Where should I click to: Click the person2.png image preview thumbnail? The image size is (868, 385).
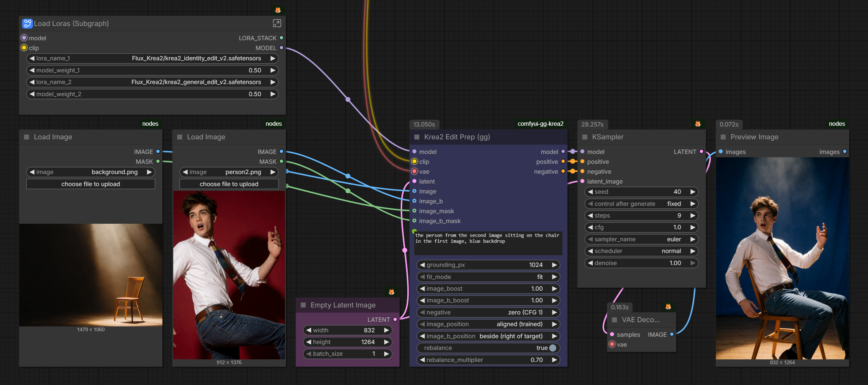pos(229,275)
